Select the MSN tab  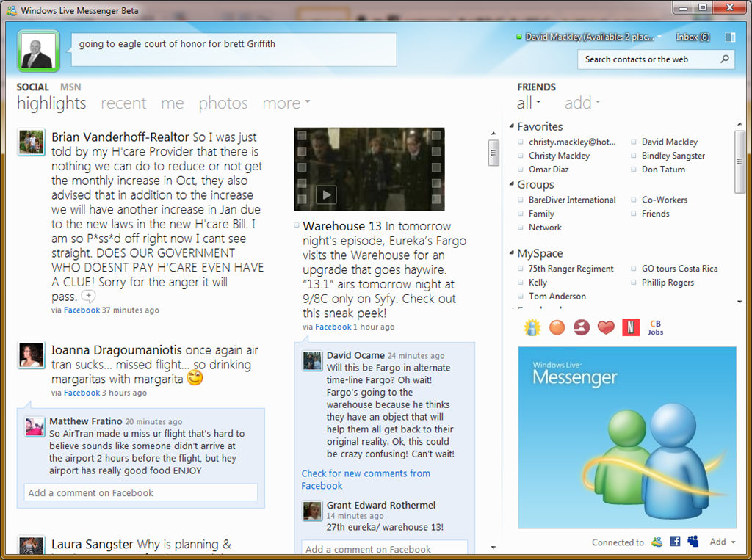click(70, 87)
